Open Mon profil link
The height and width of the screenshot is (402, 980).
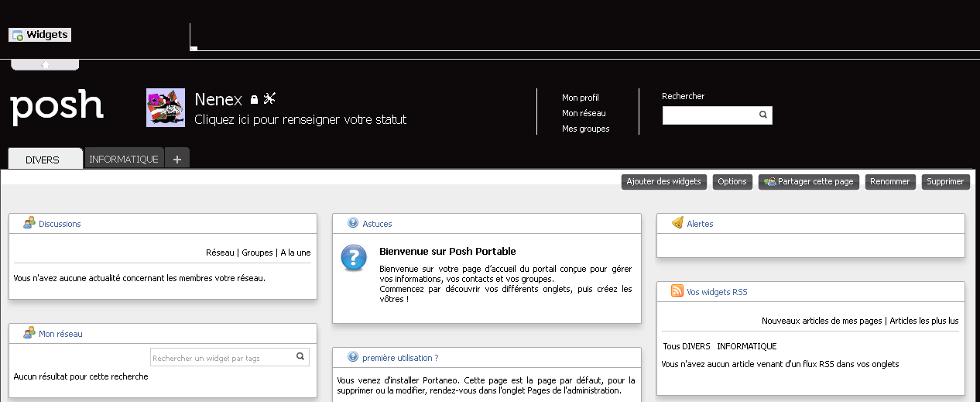pyautogui.click(x=581, y=98)
